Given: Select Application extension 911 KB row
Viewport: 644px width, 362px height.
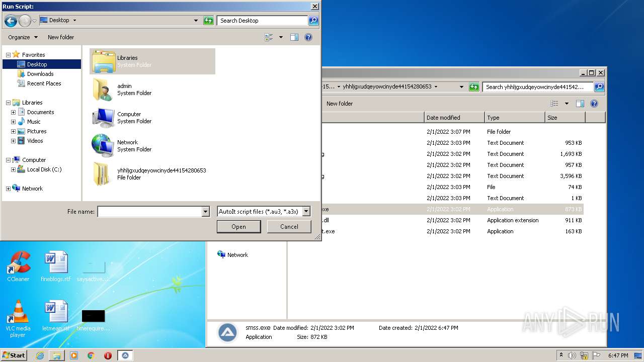Looking at the screenshot, I should pyautogui.click(x=453, y=220).
